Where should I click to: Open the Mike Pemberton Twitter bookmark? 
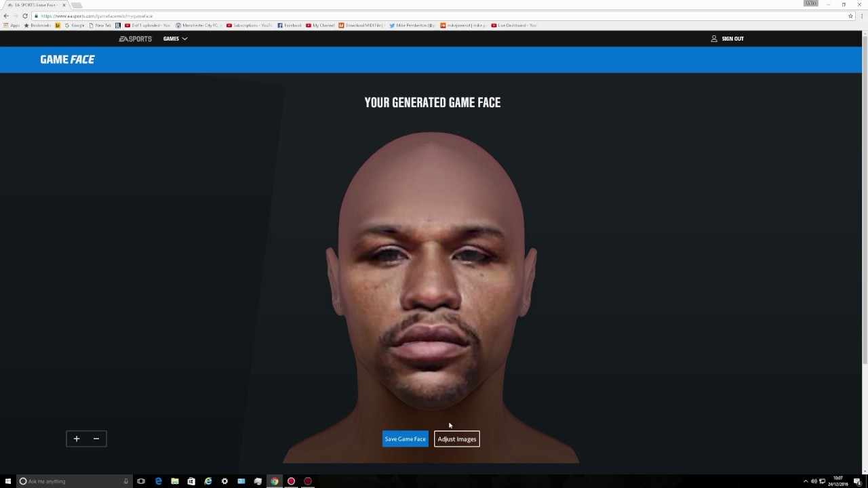[x=412, y=26]
